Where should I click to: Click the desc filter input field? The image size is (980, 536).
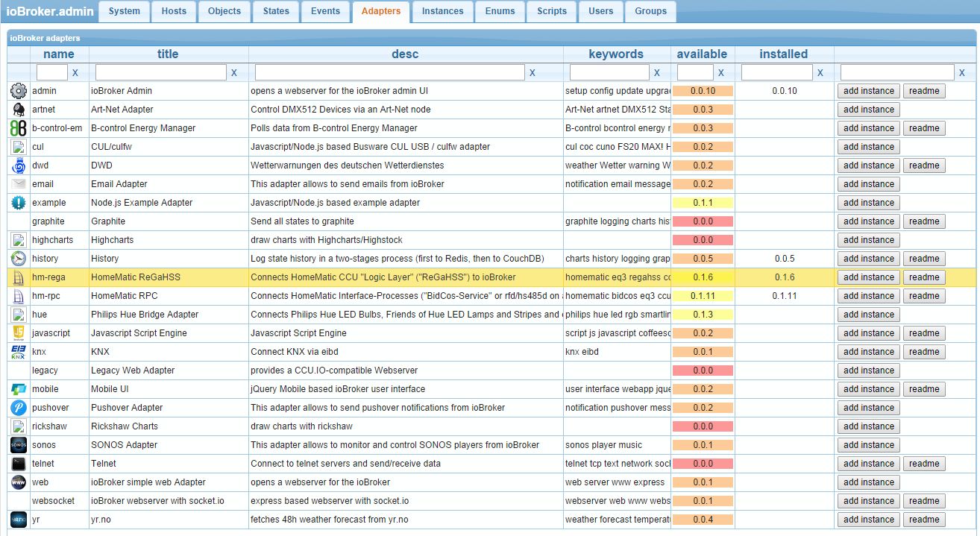389,72
